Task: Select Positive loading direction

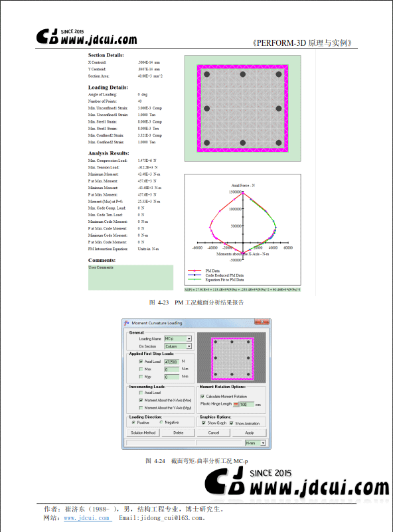Action: tap(133, 423)
